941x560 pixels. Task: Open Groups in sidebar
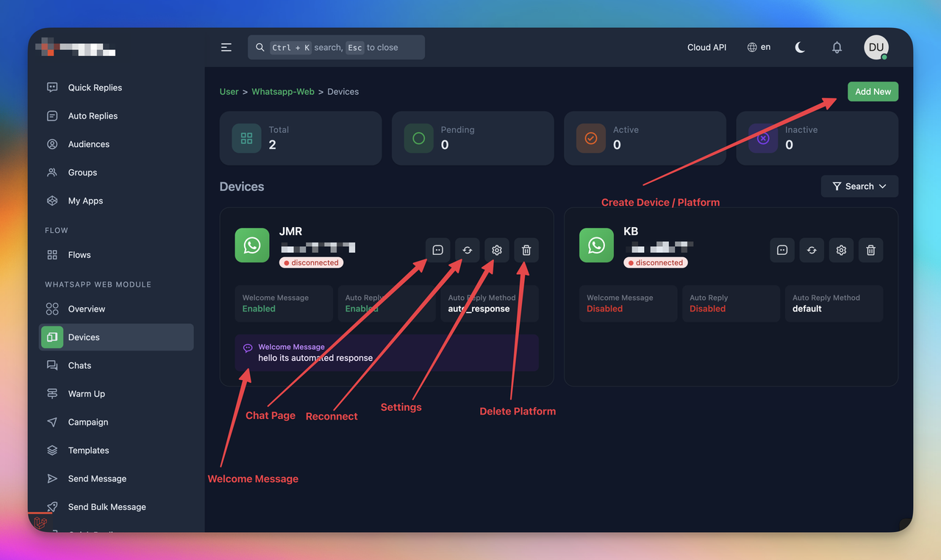[116, 173]
